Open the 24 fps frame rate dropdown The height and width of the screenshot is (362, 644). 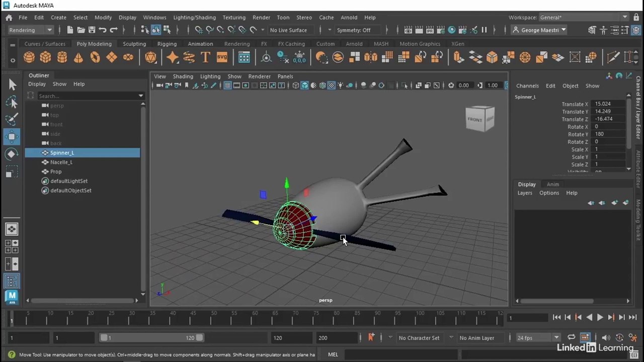pyautogui.click(x=538, y=338)
